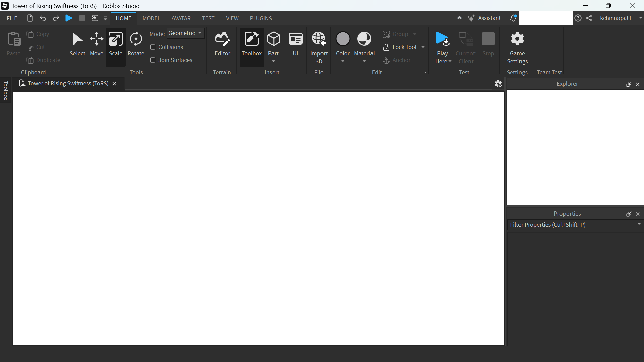Open the kchinnapat1 account dropdown
644x362 pixels.
[640, 18]
